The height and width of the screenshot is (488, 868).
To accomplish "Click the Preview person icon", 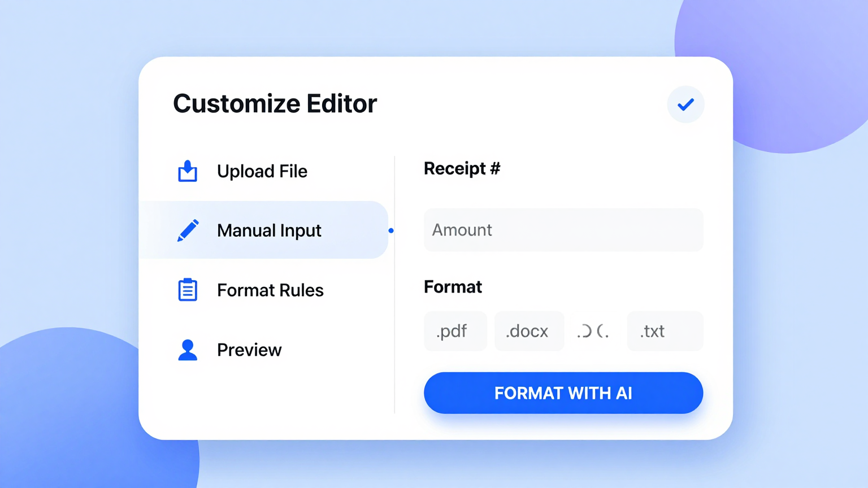I will [x=187, y=350].
